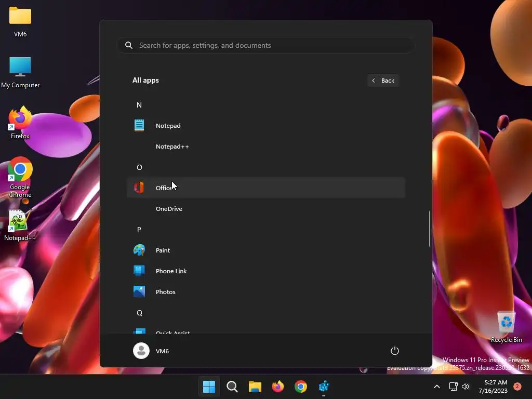This screenshot has width=532, height=399.
Task: Open Notepad++ in the apps list
Action: coord(265,146)
